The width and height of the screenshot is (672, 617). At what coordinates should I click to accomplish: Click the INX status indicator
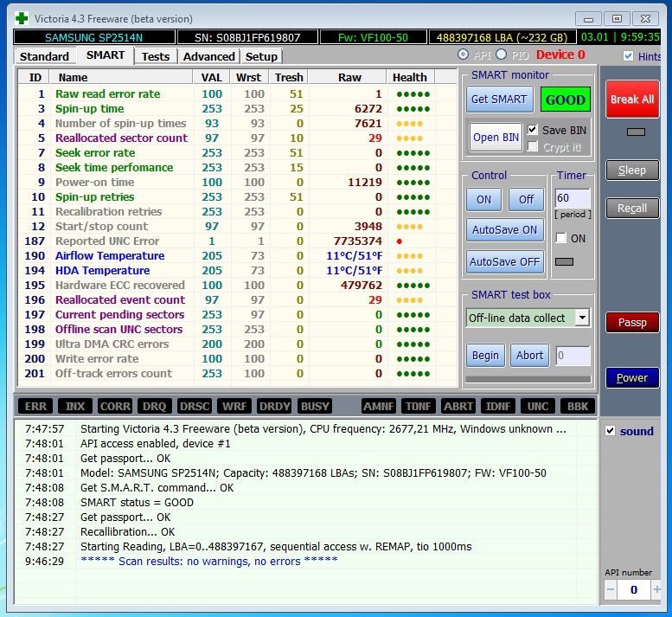point(75,406)
